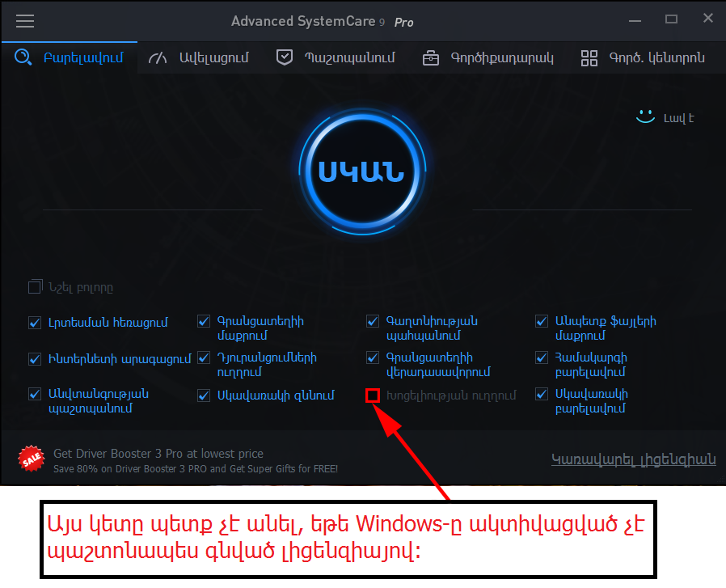Switch to the Պաշտպանում tab

point(336,58)
